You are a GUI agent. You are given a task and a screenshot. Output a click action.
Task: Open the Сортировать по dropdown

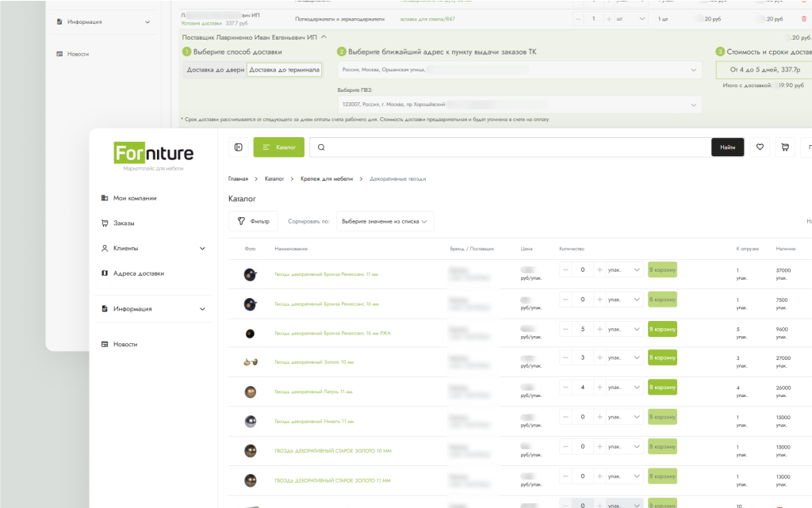385,221
